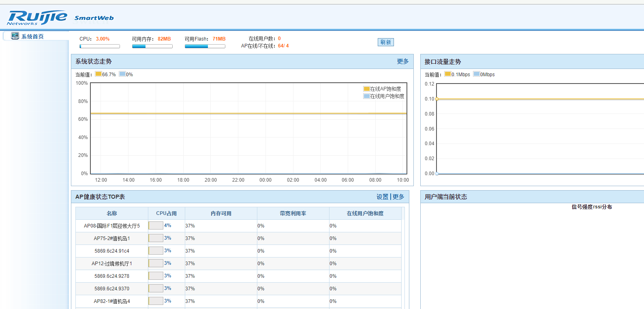
Task: Click the CPU usage progress bar
Action: click(100, 46)
